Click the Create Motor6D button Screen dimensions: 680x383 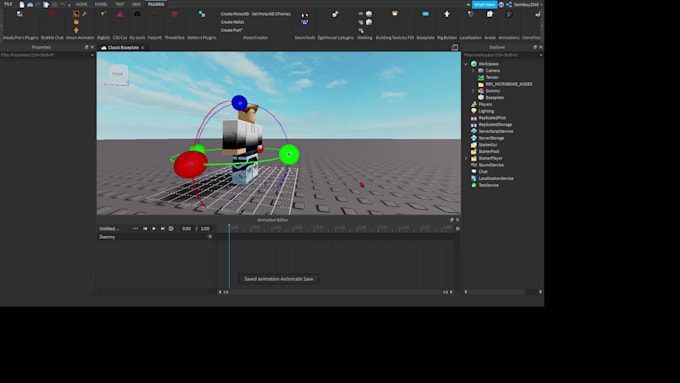pos(235,14)
